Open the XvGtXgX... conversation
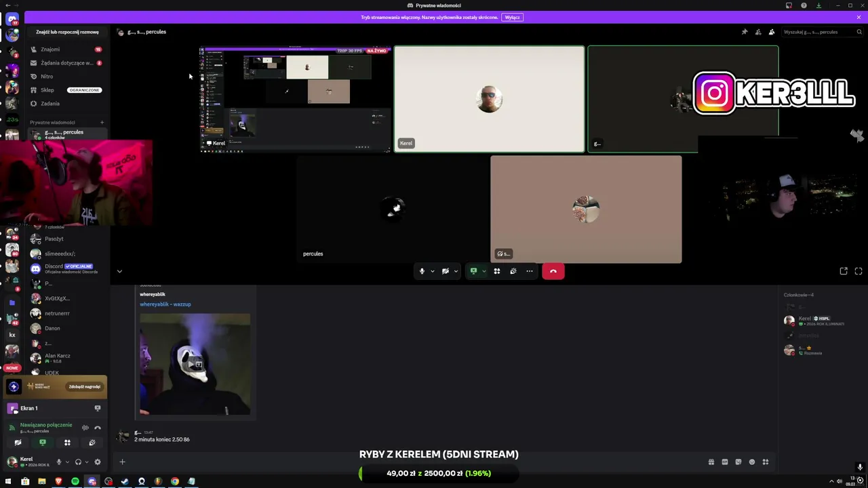The height and width of the screenshot is (488, 868). coord(66,298)
